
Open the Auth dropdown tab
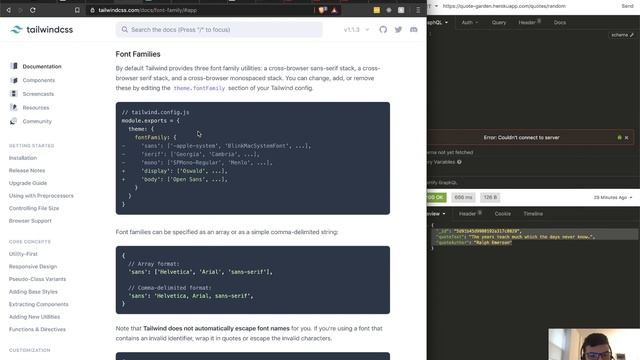469,22
